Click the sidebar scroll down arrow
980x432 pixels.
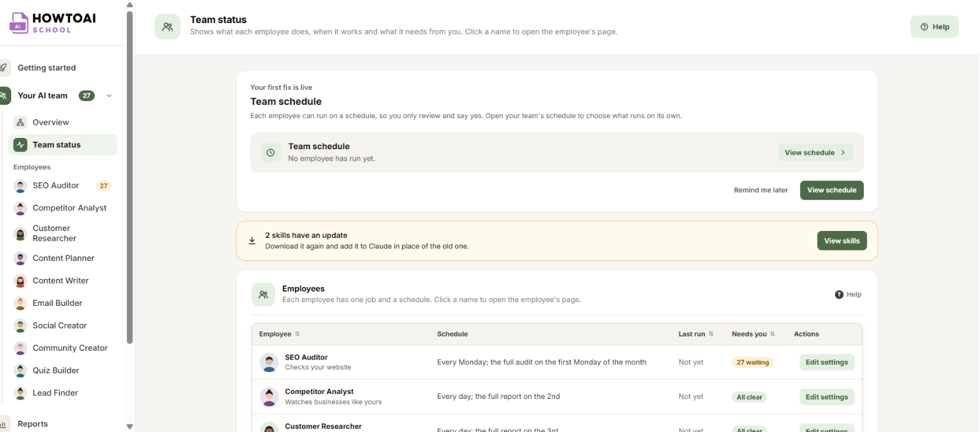point(129,427)
